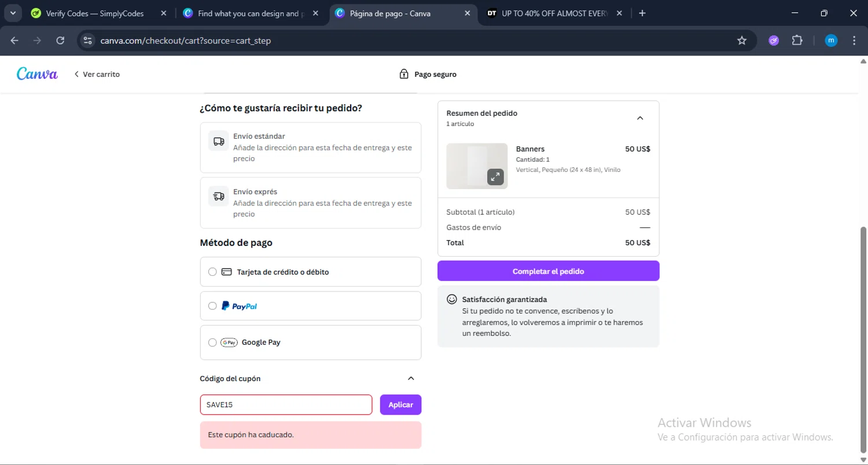Select Tarjeta de crédito o débito radio
The width and height of the screenshot is (868, 465).
tap(212, 272)
